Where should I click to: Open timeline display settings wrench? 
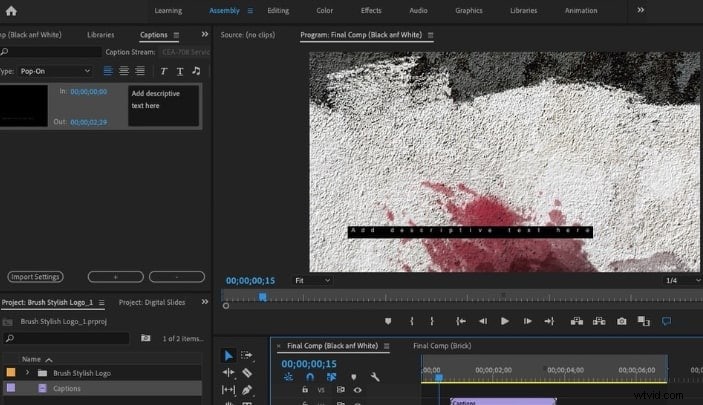(375, 377)
